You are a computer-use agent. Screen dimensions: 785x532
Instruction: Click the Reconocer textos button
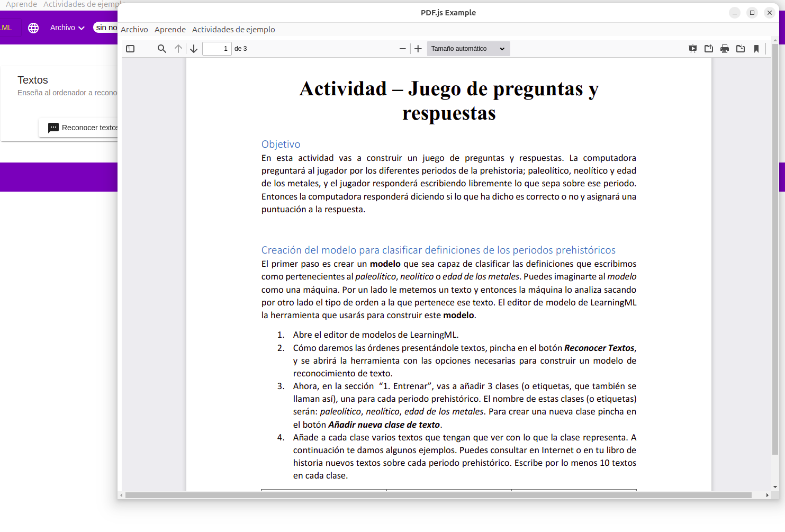(x=78, y=128)
